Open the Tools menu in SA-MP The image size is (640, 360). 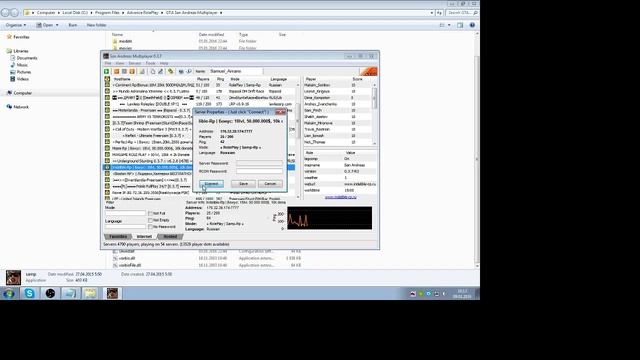151,63
